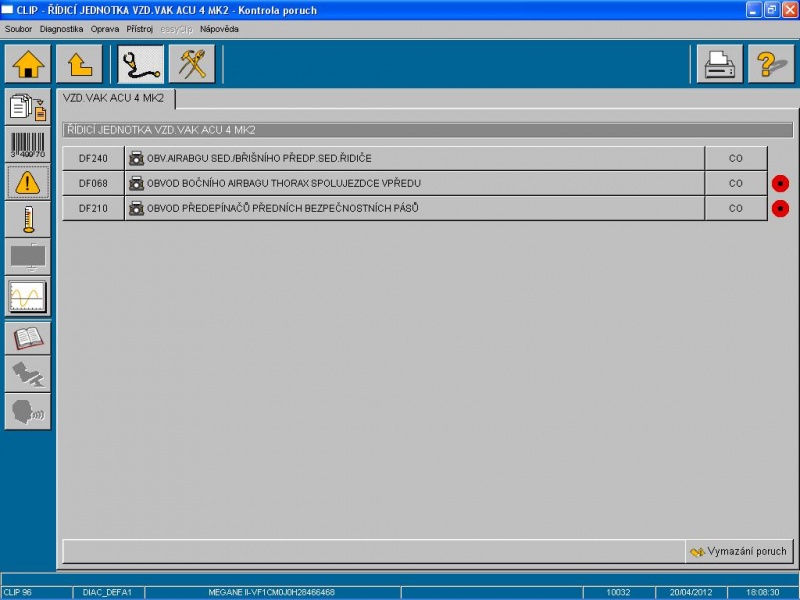Screen dimensions: 800x600
Task: Click the CO status cell for DF210
Action: click(735, 208)
